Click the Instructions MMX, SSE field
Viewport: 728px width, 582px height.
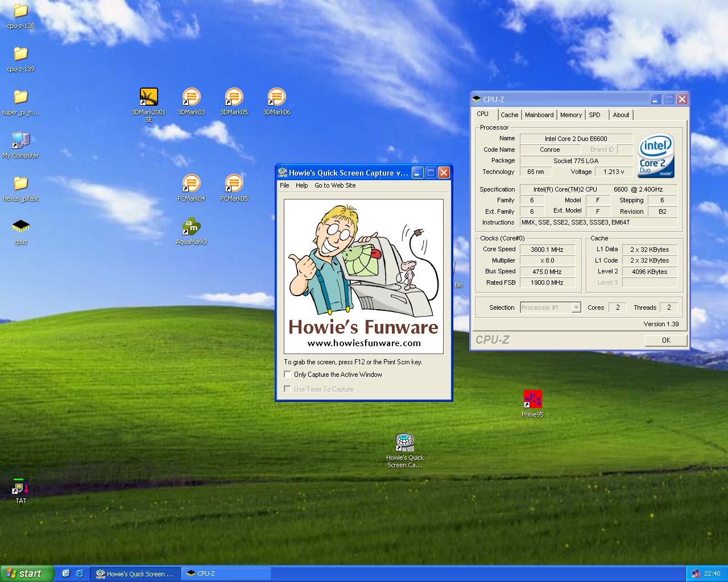[x=598, y=222]
